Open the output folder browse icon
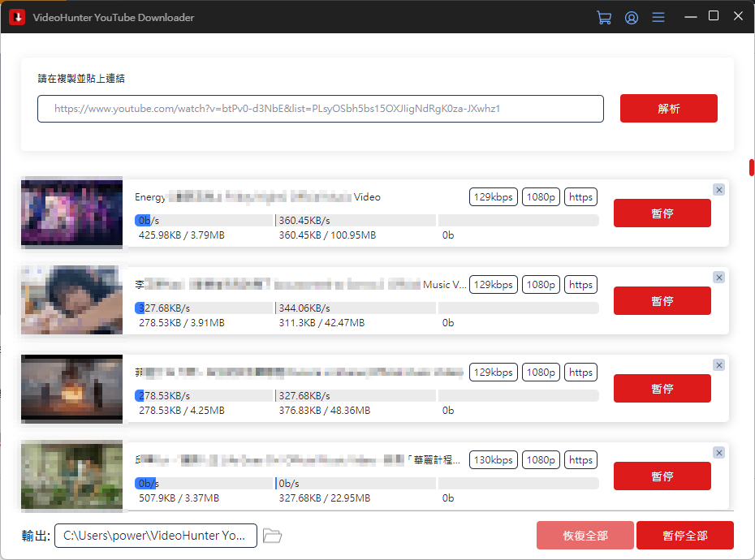The width and height of the screenshot is (755, 560). click(272, 536)
